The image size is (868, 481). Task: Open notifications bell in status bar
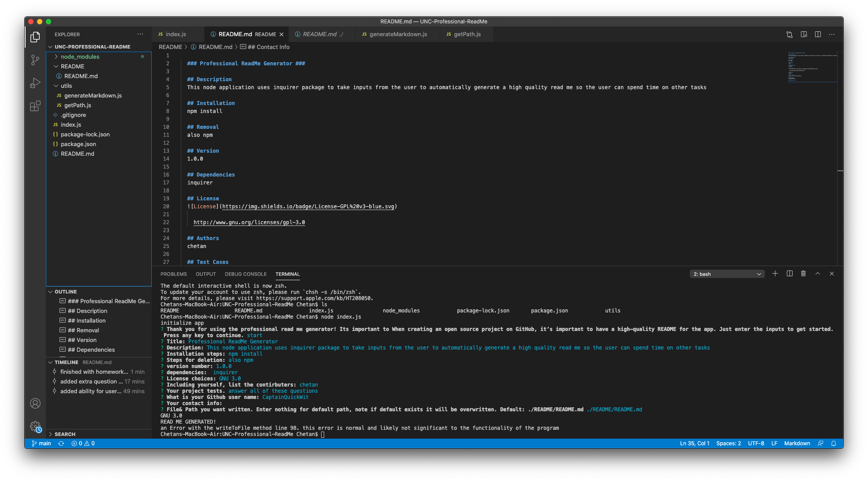(834, 443)
